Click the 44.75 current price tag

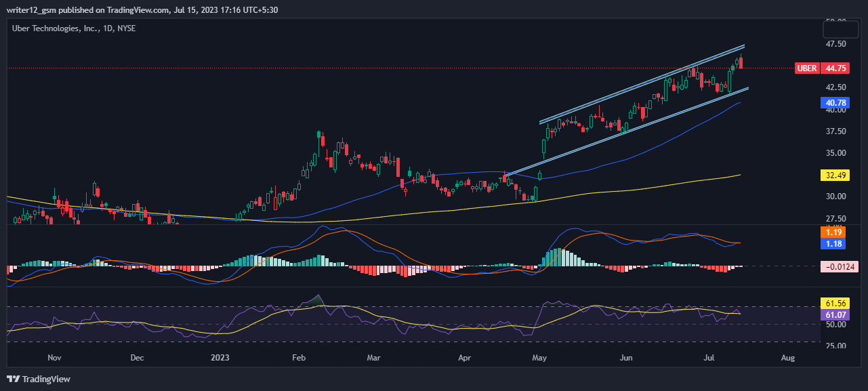click(834, 68)
